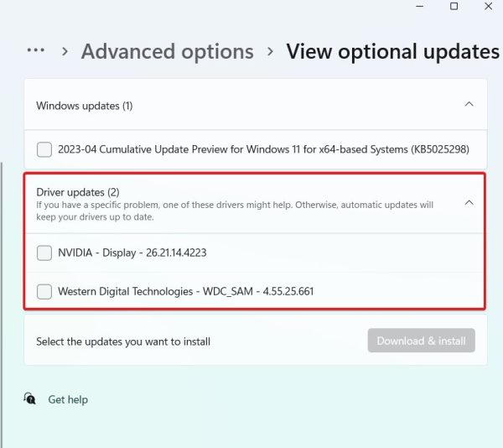
Task: Collapse the Windows updates section chevron
Action: tap(469, 105)
